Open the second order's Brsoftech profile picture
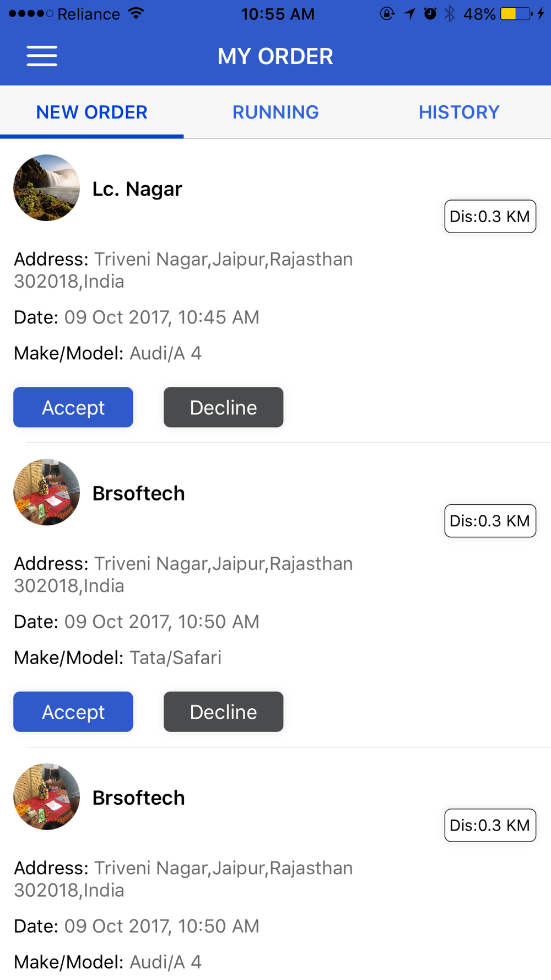Screen dimensions: 551x980 [x=46, y=492]
